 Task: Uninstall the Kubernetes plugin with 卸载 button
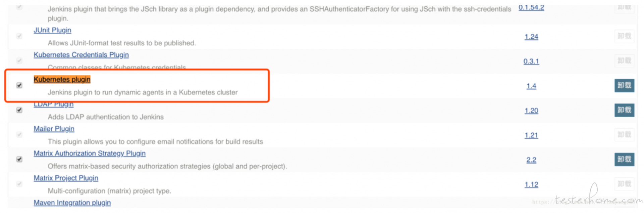[624, 85]
